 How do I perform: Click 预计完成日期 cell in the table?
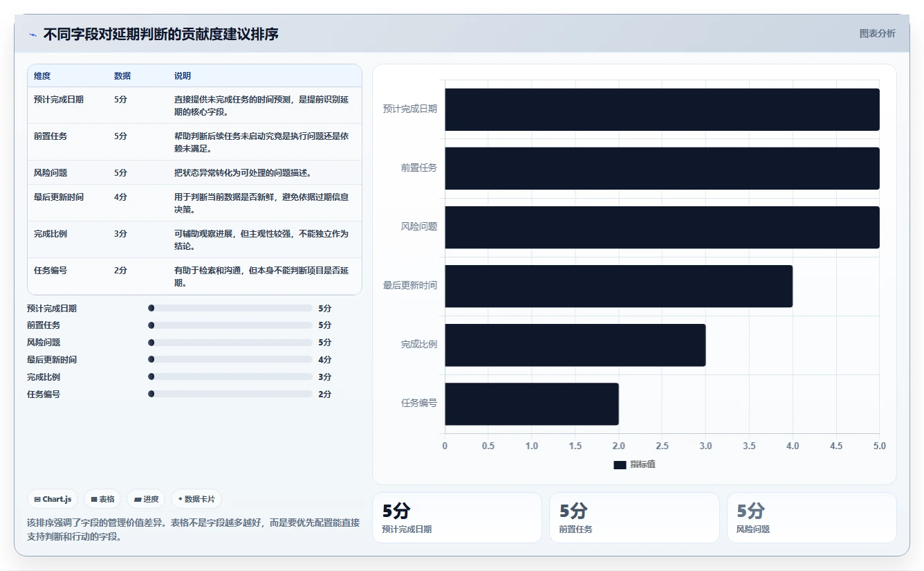click(x=59, y=99)
